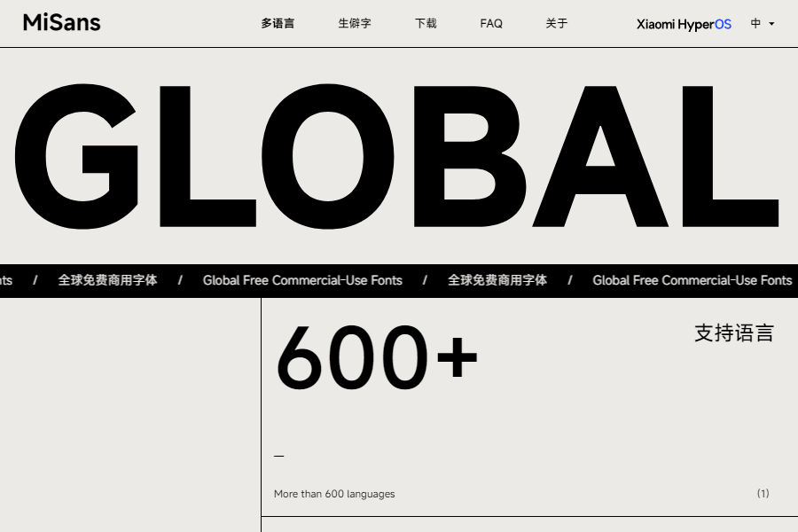Viewport: 798px width, 532px height.
Task: Click the rightmost Global Free Commercial-Use Fonts text
Action: tap(692, 280)
